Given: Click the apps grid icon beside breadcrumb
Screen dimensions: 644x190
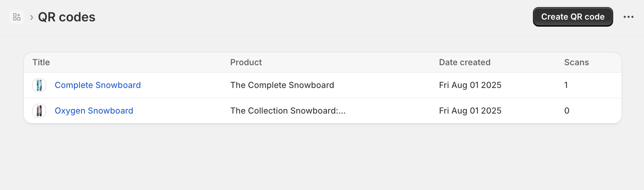Looking at the screenshot, I should (x=17, y=17).
